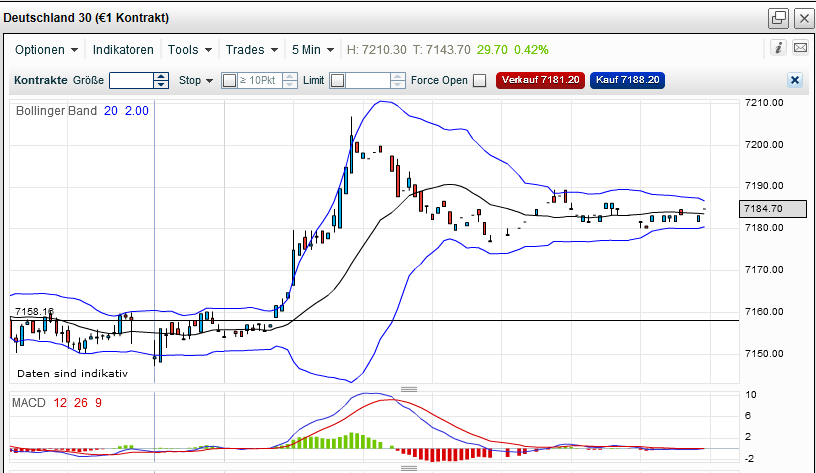816x473 pixels.
Task: Close the Kontrakte order bar
Action: (795, 80)
